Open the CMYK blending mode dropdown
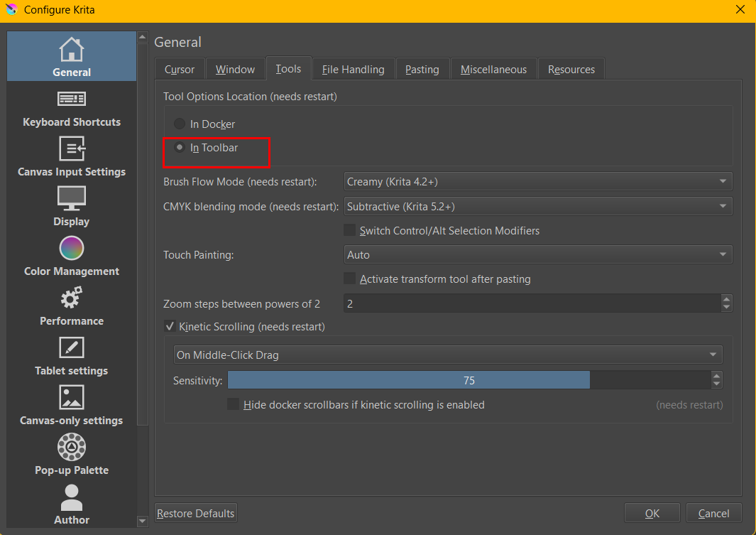 (537, 207)
